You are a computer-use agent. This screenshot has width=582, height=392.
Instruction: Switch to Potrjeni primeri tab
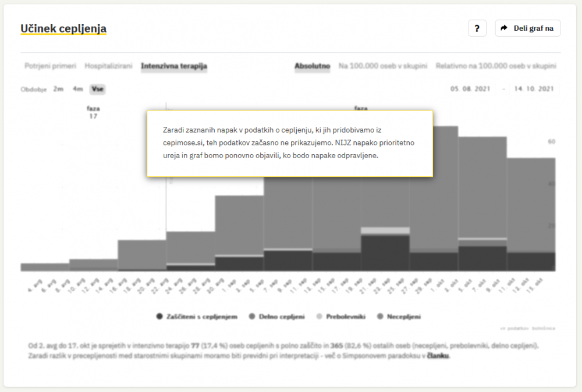pyautogui.click(x=50, y=66)
